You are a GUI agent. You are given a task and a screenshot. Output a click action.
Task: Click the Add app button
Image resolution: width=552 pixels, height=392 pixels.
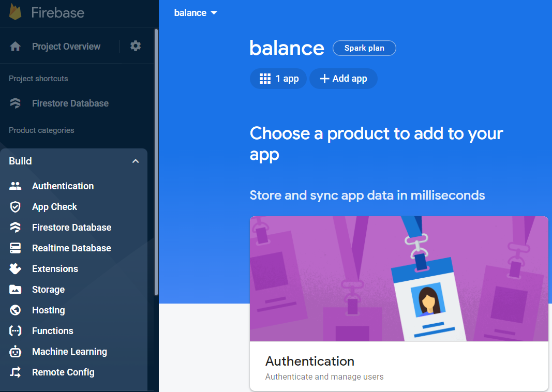[343, 79]
